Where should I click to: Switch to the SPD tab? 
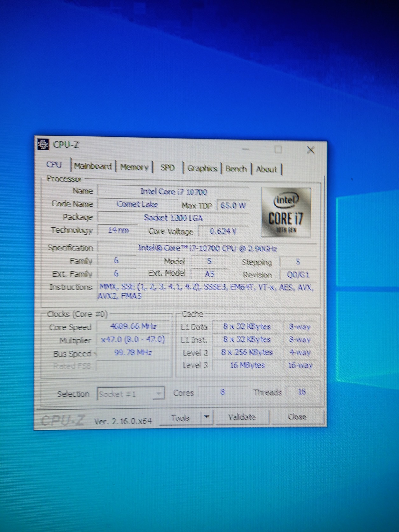click(168, 168)
